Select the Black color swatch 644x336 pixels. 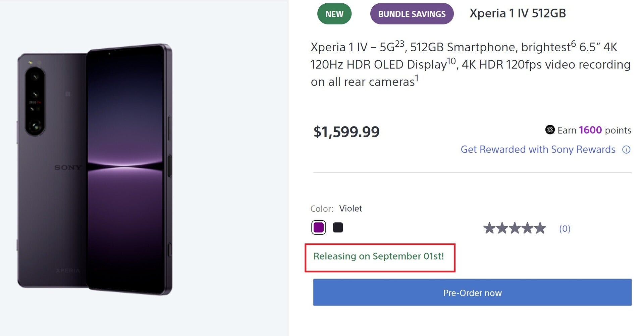tap(338, 227)
